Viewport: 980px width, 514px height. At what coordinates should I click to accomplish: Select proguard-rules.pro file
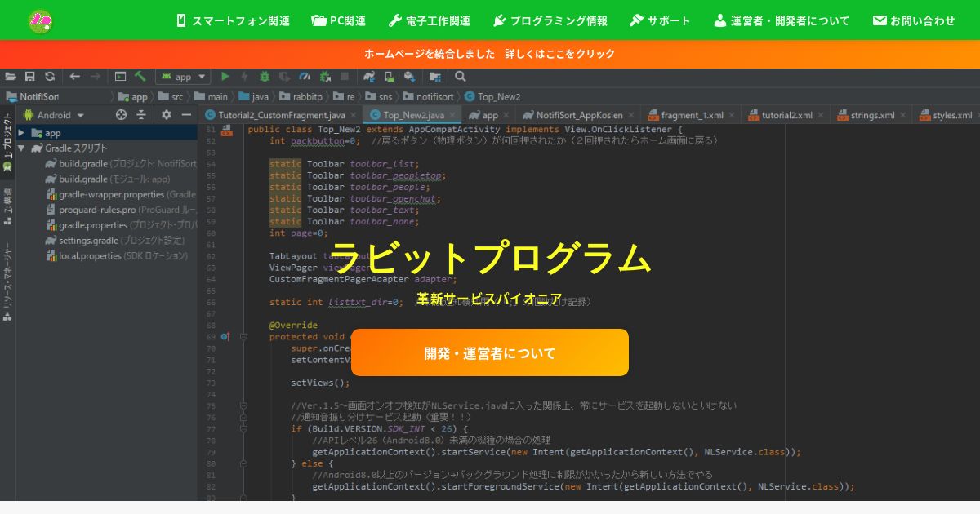[121, 210]
